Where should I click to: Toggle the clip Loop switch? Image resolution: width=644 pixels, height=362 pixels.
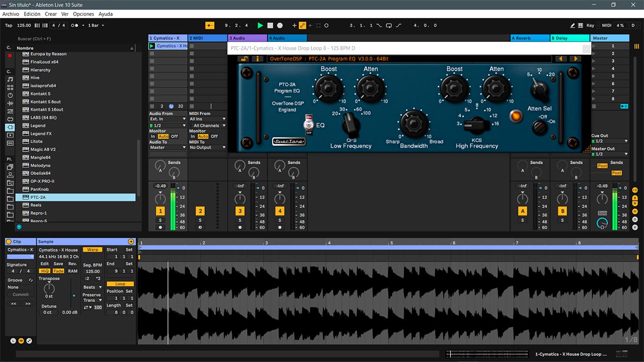click(x=120, y=284)
